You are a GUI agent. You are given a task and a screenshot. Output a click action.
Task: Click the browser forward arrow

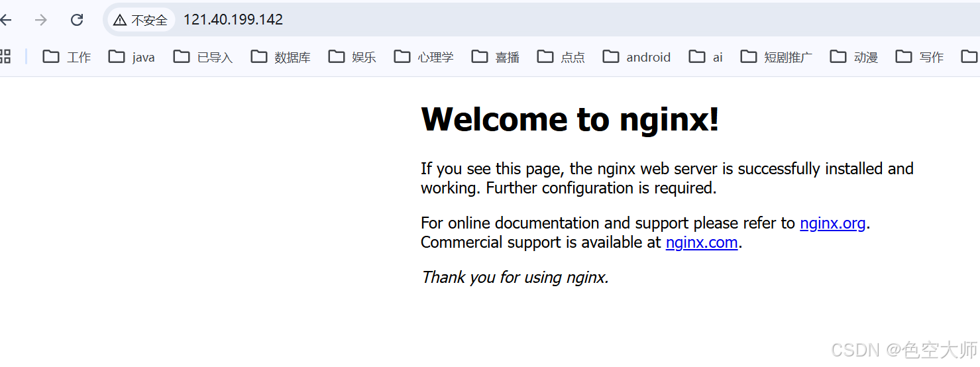[x=41, y=20]
